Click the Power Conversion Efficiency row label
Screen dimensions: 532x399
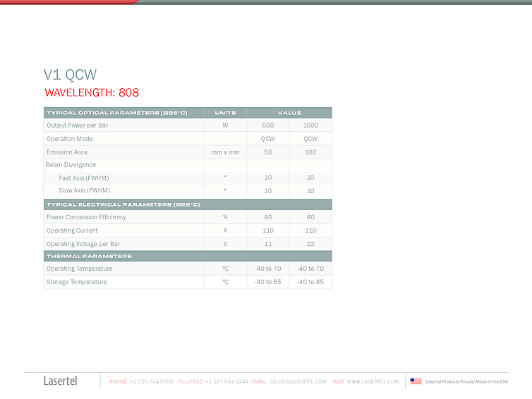pyautogui.click(x=86, y=217)
